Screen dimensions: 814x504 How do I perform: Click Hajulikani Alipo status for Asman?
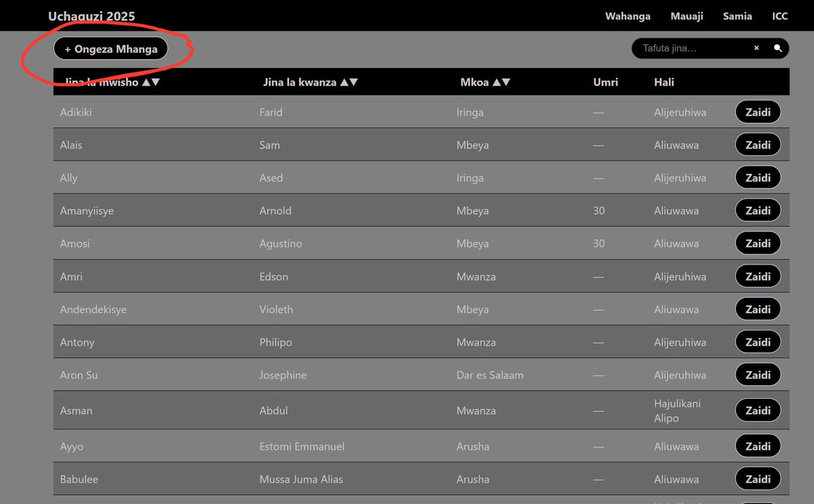tap(678, 411)
